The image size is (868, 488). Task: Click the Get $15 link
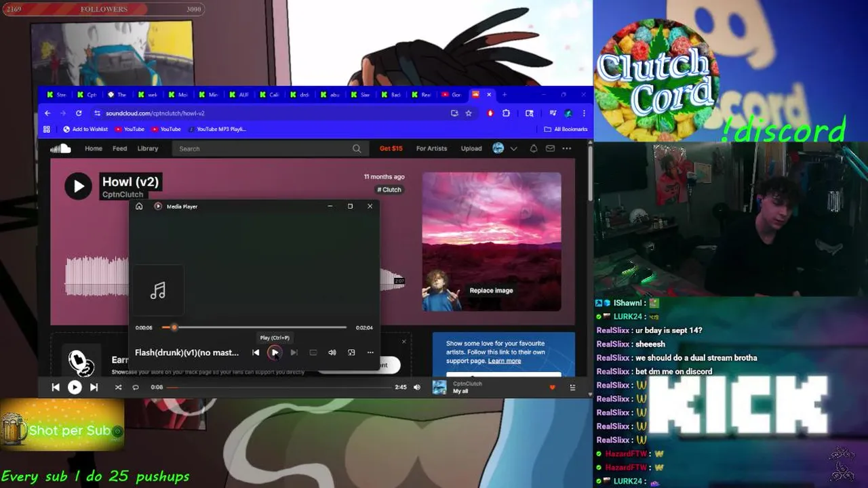(x=391, y=148)
